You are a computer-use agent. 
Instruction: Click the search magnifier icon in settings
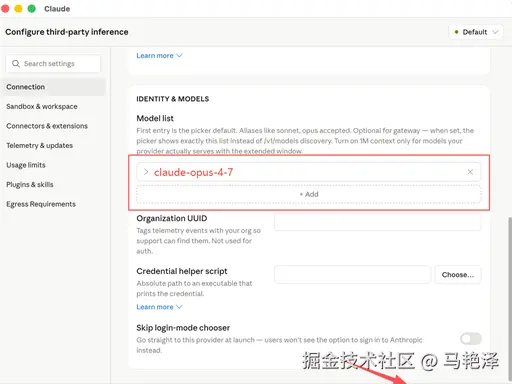pos(16,63)
